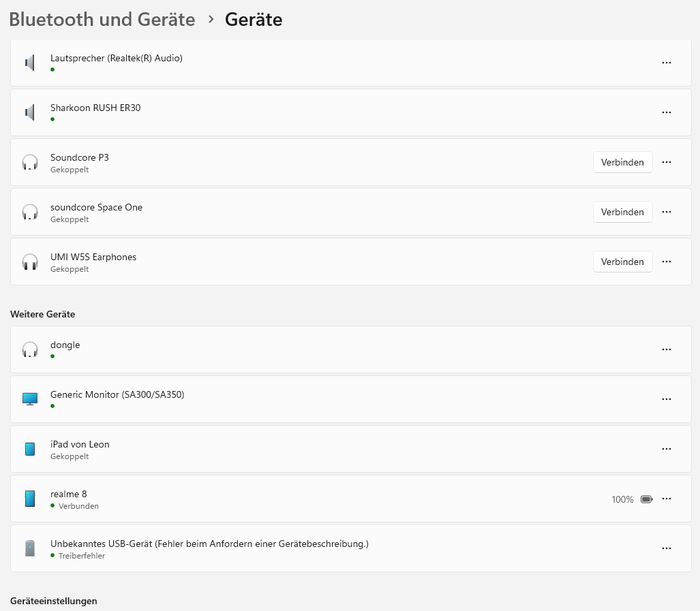Click the soundcore Space One headphone icon
The width and height of the screenshot is (700, 611).
point(29,212)
